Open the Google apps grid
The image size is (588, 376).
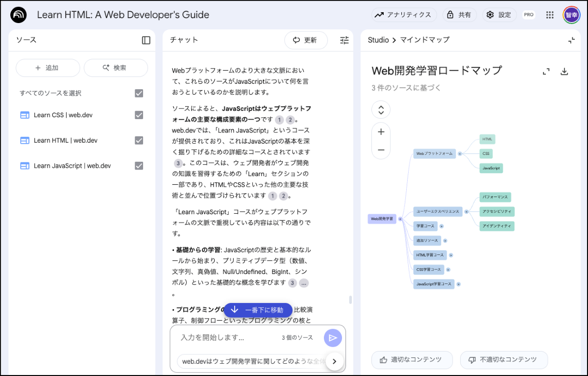(550, 15)
